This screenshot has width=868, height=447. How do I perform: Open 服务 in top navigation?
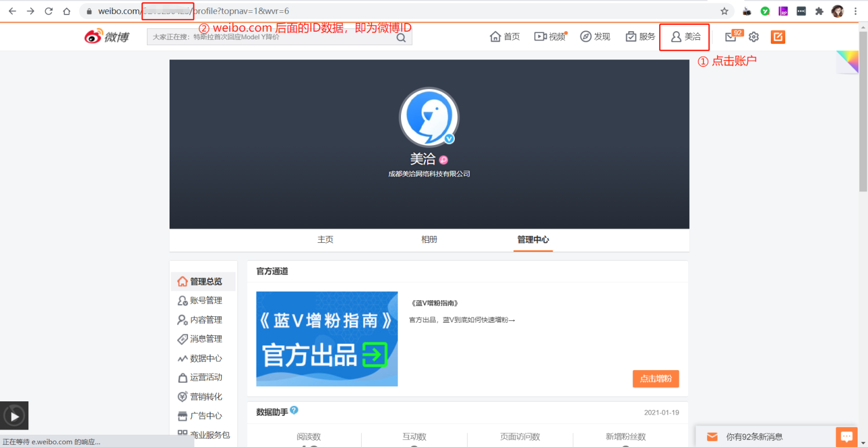640,36
